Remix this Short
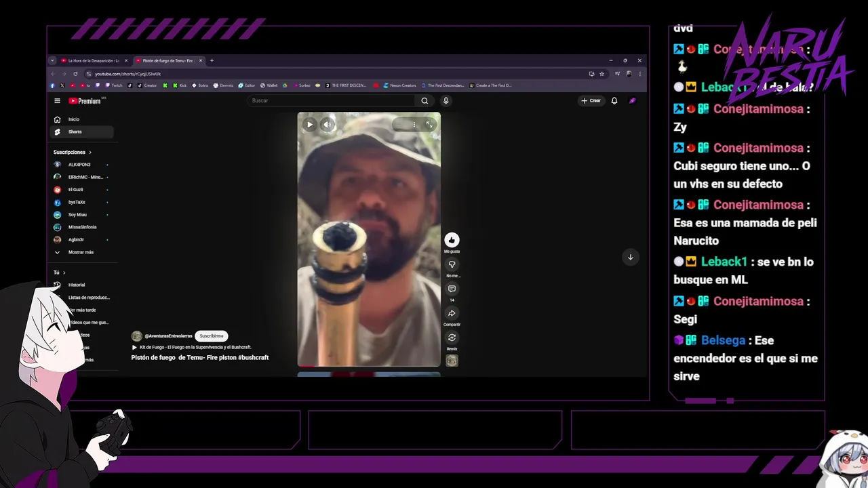The image size is (868, 488). [x=452, y=338]
